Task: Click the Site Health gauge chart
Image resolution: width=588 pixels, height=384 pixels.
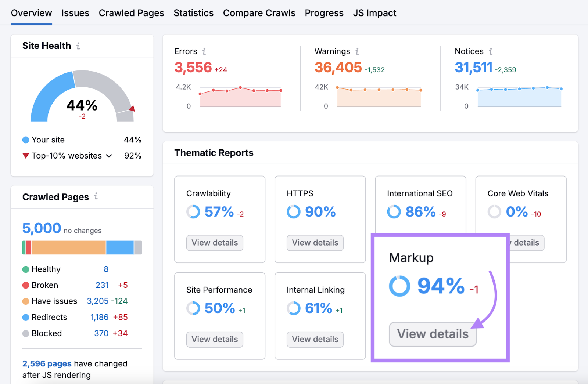Action: coord(82,95)
